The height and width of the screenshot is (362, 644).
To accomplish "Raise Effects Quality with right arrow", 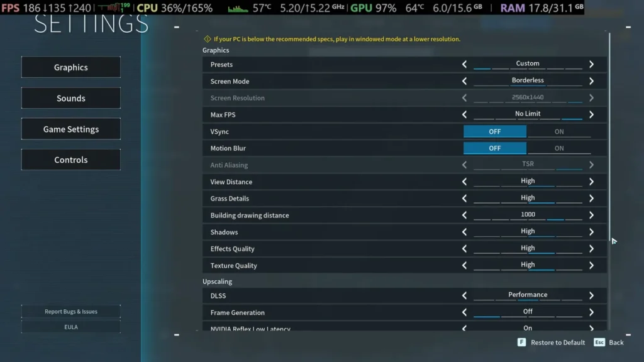I will (591, 249).
